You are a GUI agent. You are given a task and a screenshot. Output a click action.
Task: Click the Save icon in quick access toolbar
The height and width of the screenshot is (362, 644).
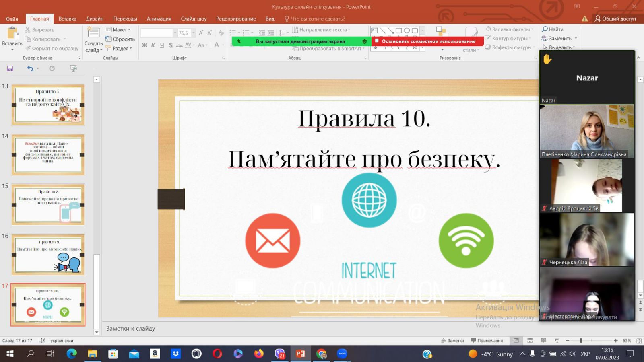(10, 68)
